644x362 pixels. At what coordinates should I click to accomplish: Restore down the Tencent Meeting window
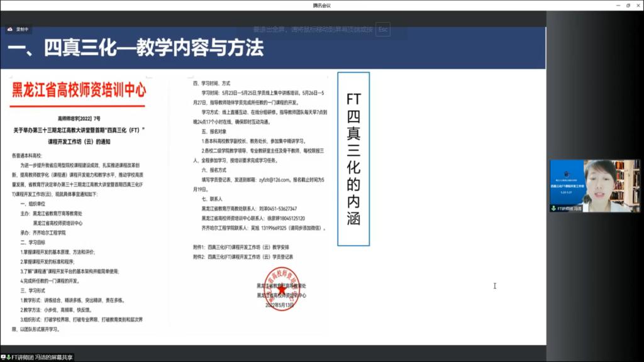tap(627, 5)
